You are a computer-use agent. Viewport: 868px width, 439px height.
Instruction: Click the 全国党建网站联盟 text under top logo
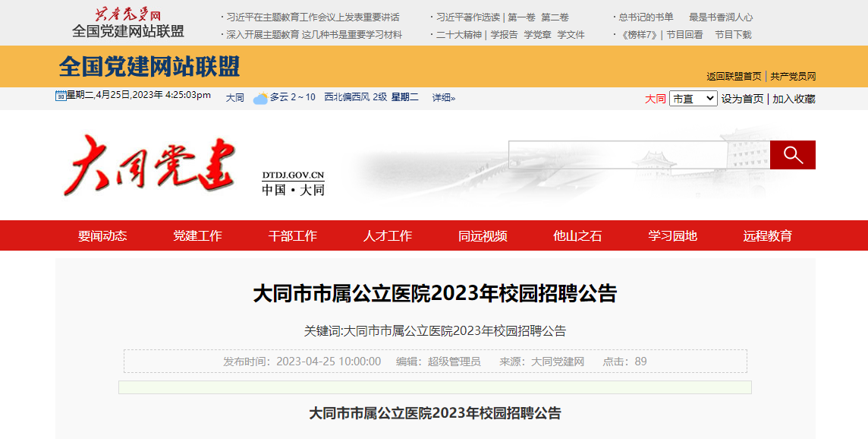(128, 31)
